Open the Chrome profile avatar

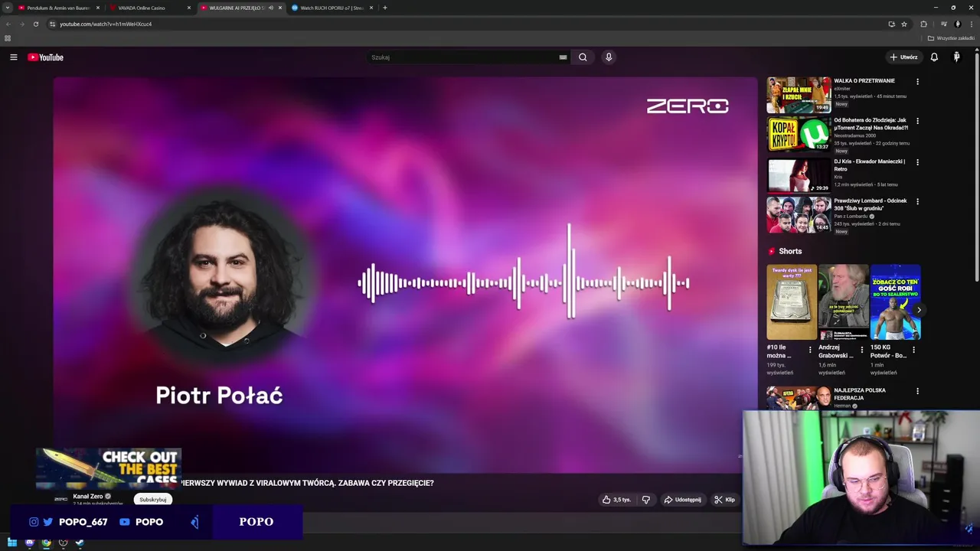point(957,24)
